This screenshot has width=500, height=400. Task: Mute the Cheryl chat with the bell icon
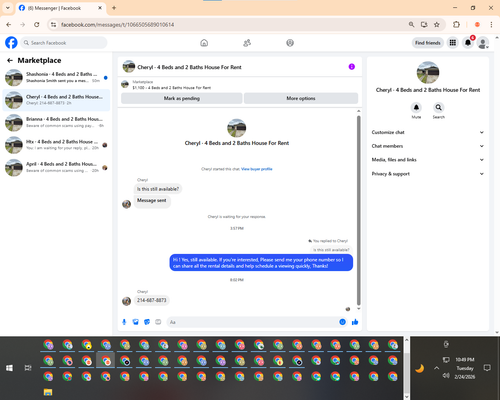416,108
